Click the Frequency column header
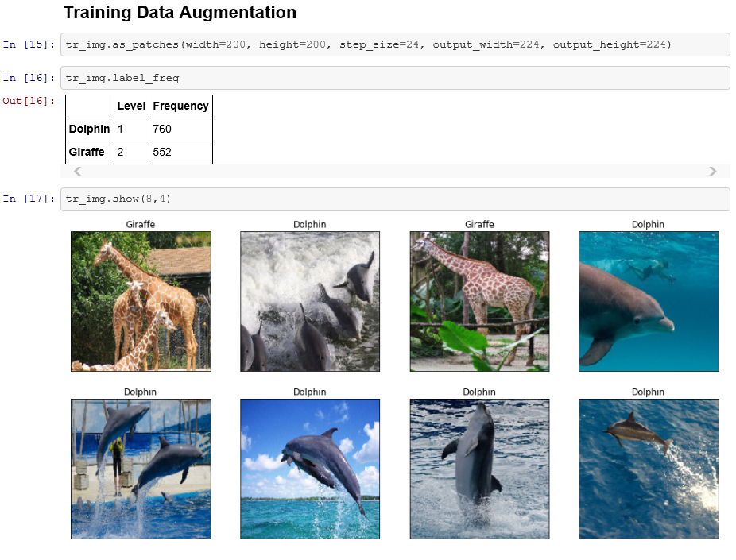The width and height of the screenshot is (736, 560). point(180,106)
